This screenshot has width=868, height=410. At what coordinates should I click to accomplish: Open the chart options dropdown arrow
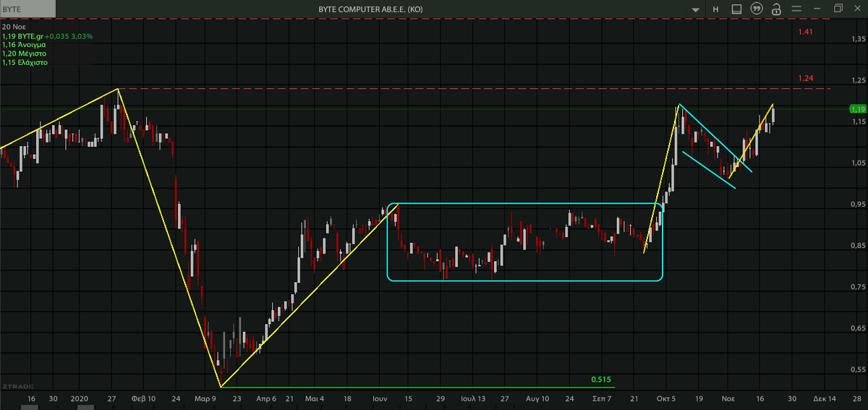pos(696,9)
